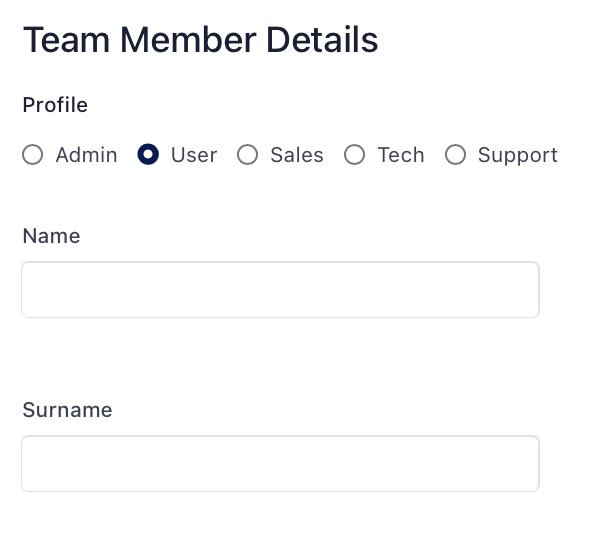614x538 pixels.
Task: Click the 'User' option label text
Action: click(x=194, y=155)
